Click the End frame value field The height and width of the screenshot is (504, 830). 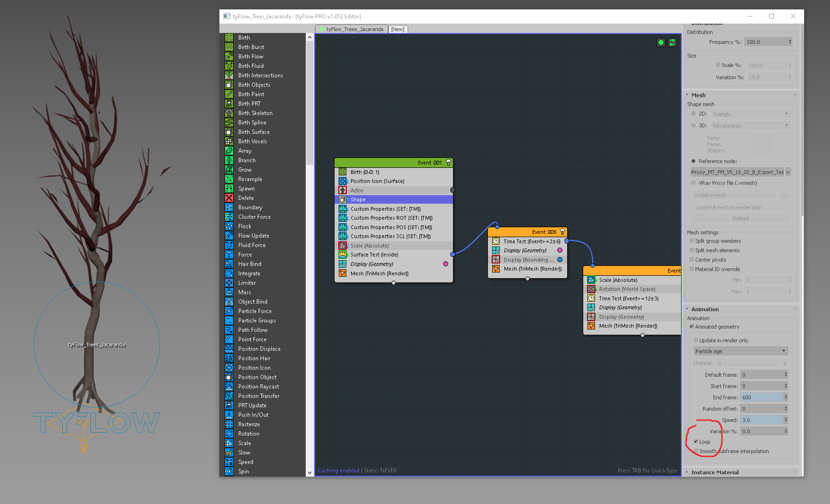pyautogui.click(x=761, y=397)
